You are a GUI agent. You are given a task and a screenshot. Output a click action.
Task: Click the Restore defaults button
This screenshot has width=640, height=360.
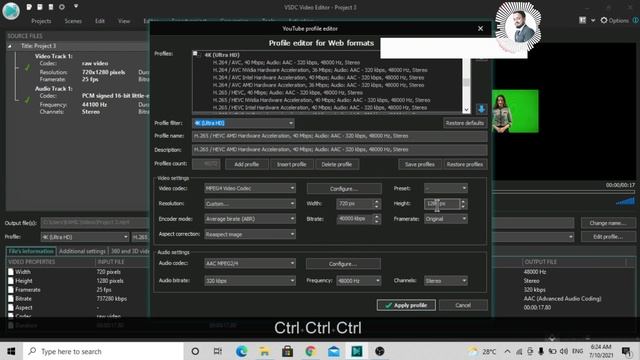(465, 123)
